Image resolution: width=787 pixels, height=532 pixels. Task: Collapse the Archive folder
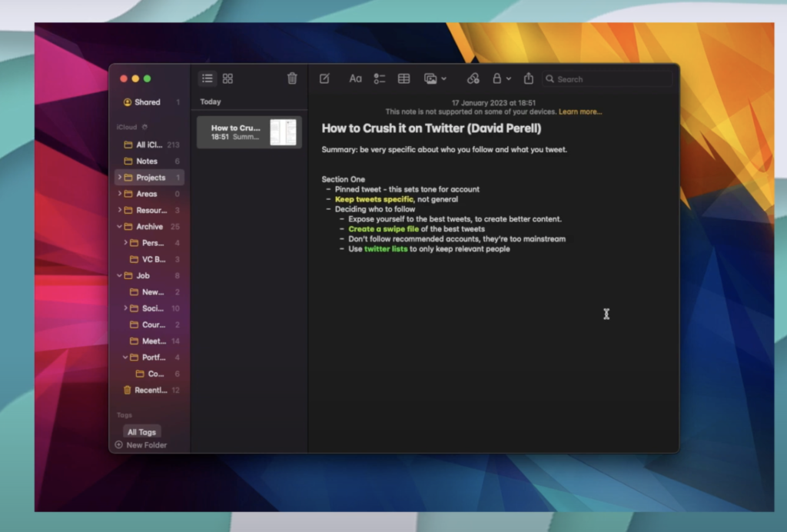(119, 226)
